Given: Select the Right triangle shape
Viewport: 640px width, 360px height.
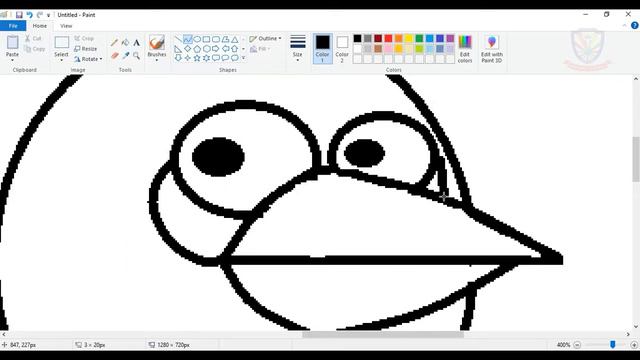Looking at the screenshot, I should (x=178, y=49).
